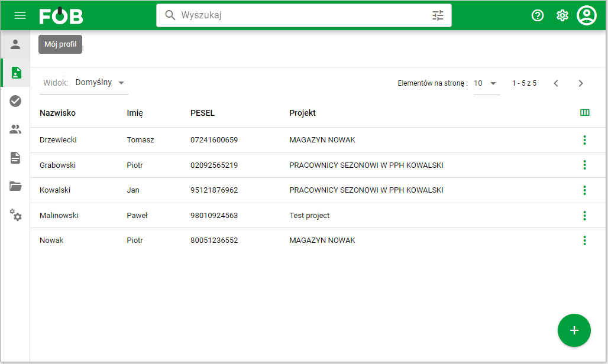Open row actions menu for Malinowski
This screenshot has height=364, width=608.
pos(585,215)
